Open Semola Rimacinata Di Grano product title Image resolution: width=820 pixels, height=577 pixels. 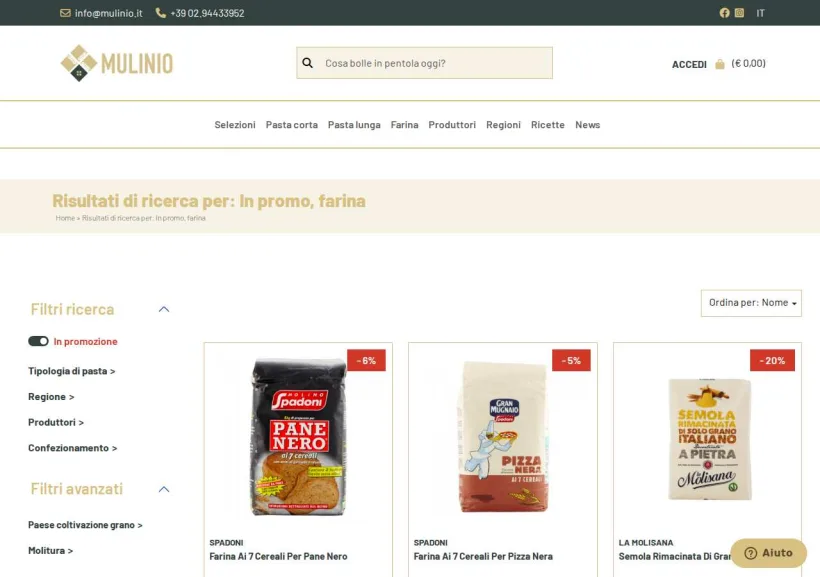point(675,557)
